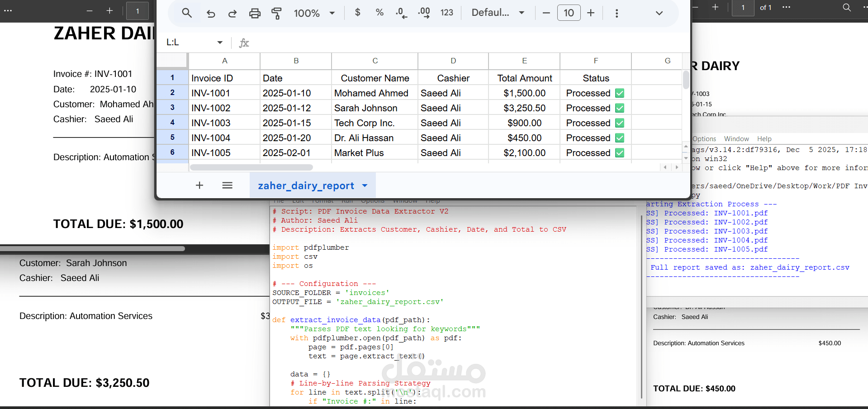Screen dimensions: 868x409
Task: Open the right PDF viewer's more options menu
Action: (x=787, y=7)
